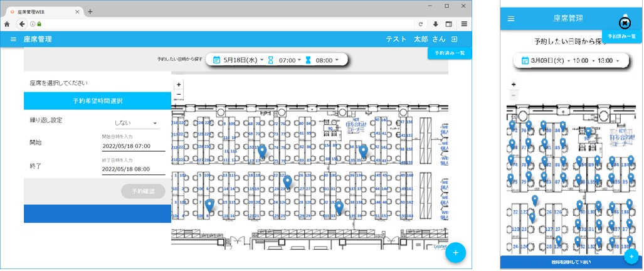Click the 予約希望時間選択 header bar
The height and width of the screenshot is (271, 644).
pyautogui.click(x=97, y=100)
